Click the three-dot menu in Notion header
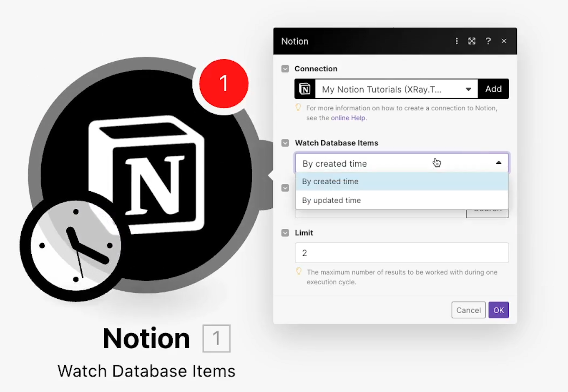568x392 pixels. 457,41
